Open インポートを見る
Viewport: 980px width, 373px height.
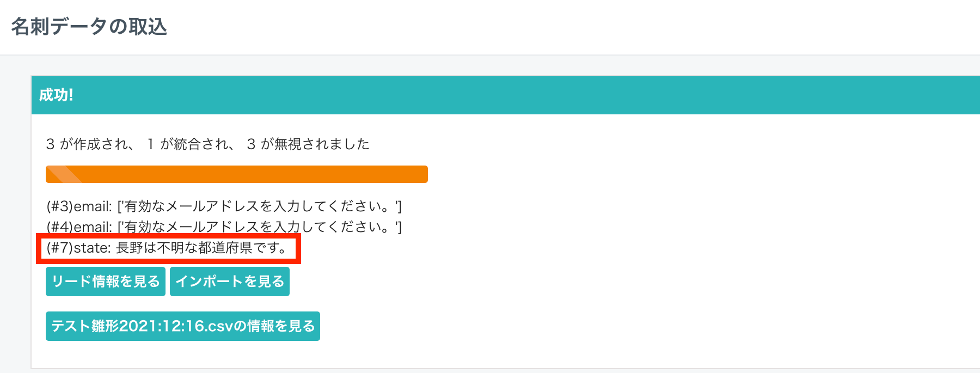coord(230,282)
